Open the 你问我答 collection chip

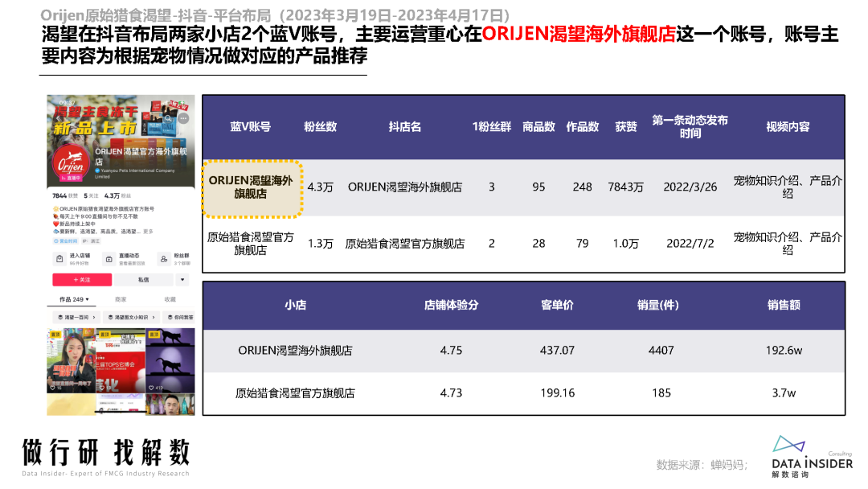click(180, 318)
